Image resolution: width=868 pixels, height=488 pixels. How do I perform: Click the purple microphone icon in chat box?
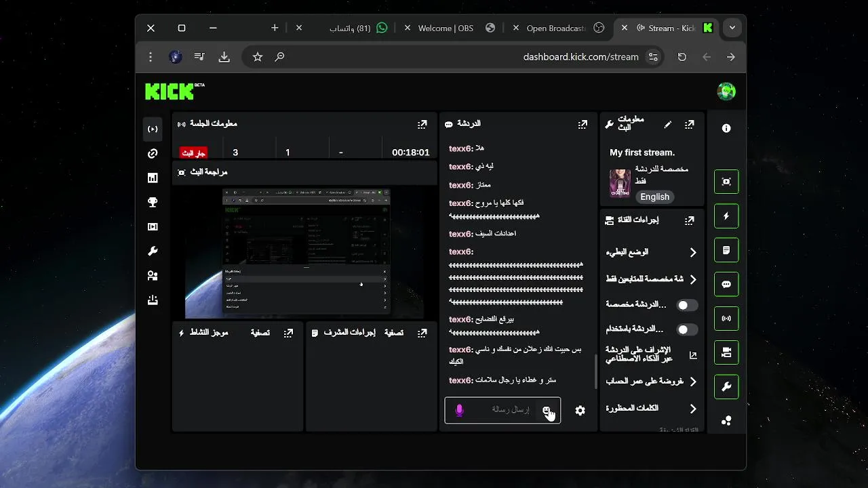click(459, 410)
